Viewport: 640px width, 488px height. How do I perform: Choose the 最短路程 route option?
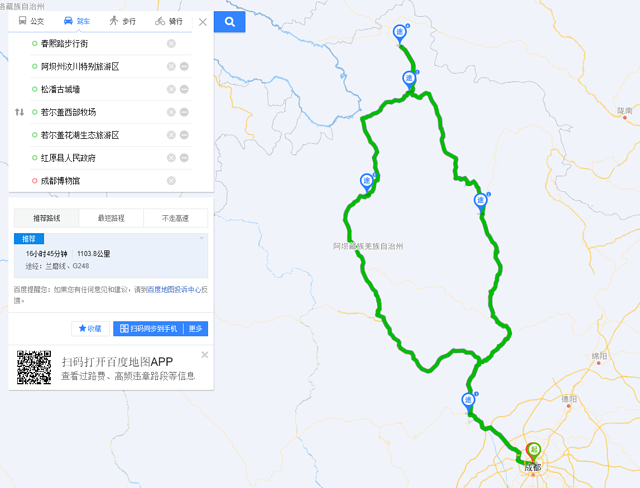pyautogui.click(x=111, y=218)
